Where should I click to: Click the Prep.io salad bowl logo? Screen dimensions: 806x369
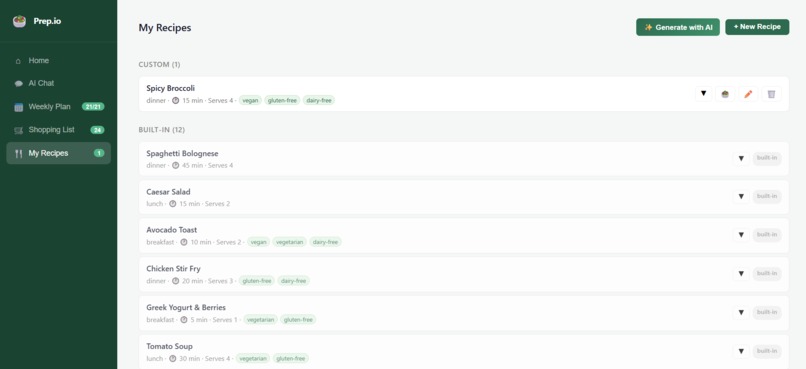[20, 21]
